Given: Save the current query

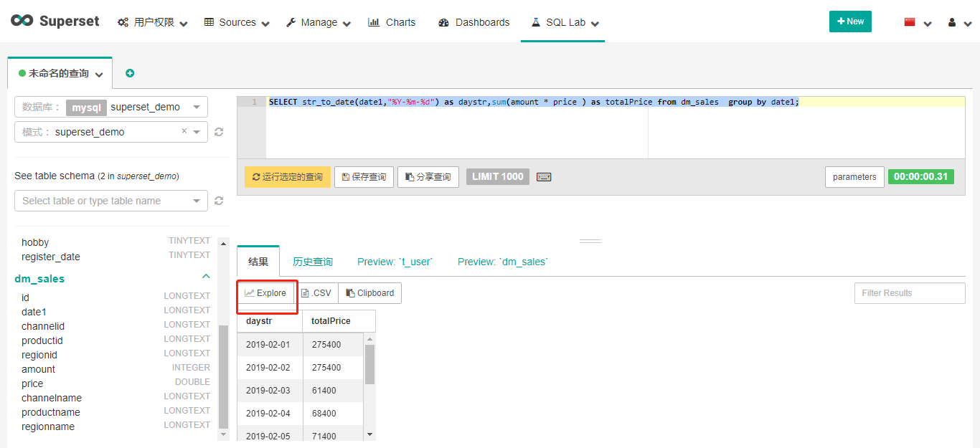Looking at the screenshot, I should (x=364, y=176).
